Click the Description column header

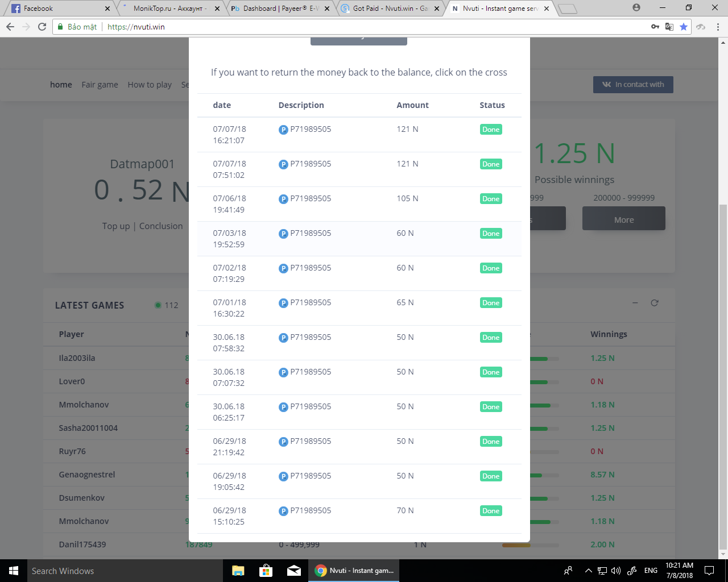click(x=301, y=105)
